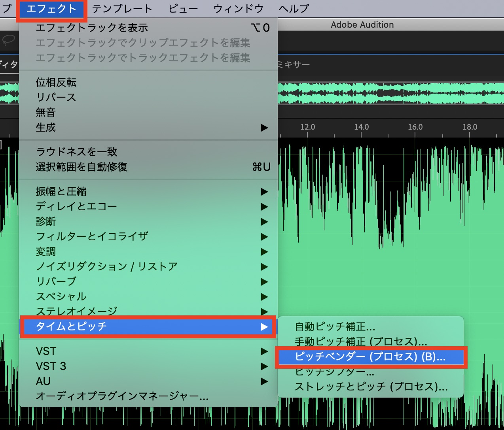The height and width of the screenshot is (430, 504).
Task: Expand ディレイとエコー submenu
Action: (x=148, y=206)
